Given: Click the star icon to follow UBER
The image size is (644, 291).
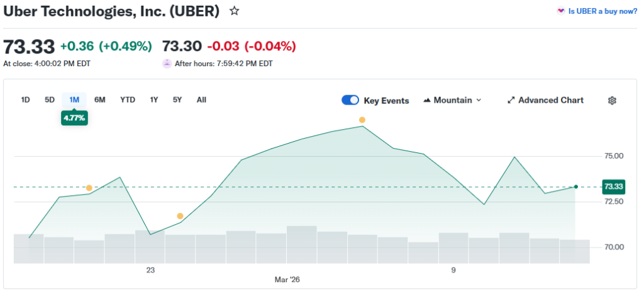Looking at the screenshot, I should click(x=235, y=11).
